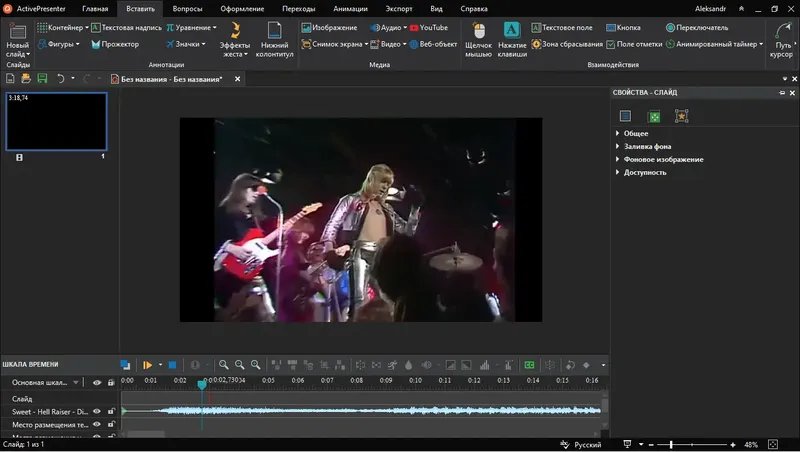
Task: Open the Экспорт ribbon tab
Action: [x=398, y=8]
